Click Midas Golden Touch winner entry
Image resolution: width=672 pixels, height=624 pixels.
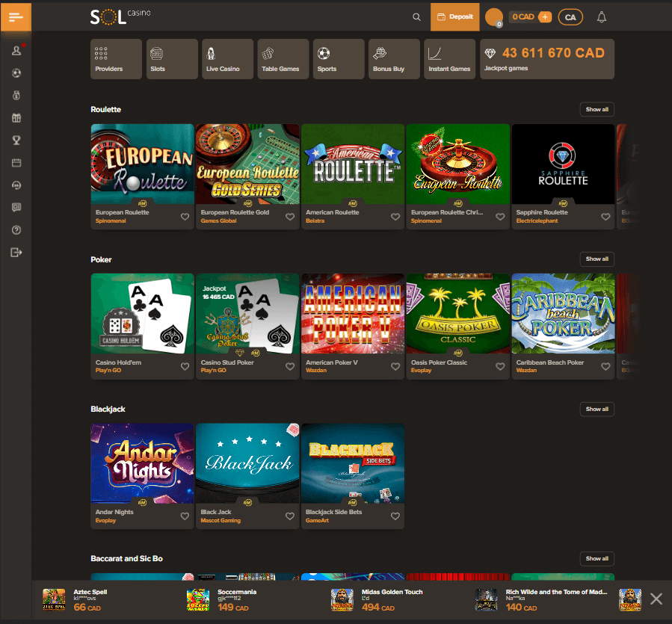tap(377, 599)
